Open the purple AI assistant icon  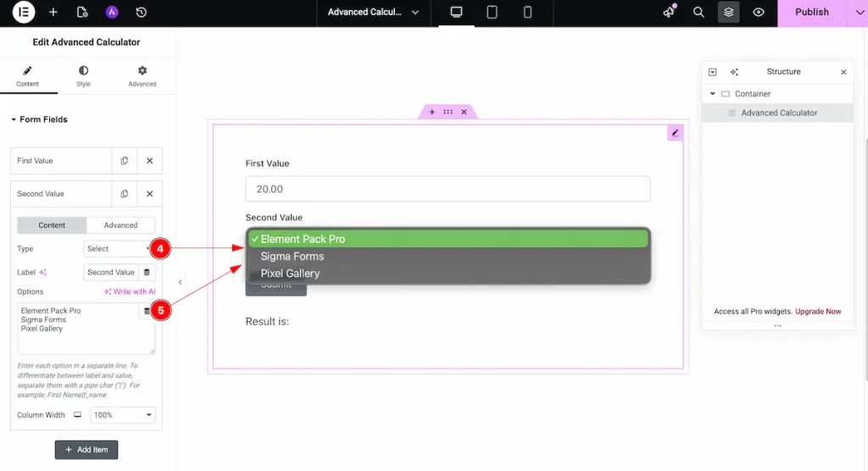(112, 12)
